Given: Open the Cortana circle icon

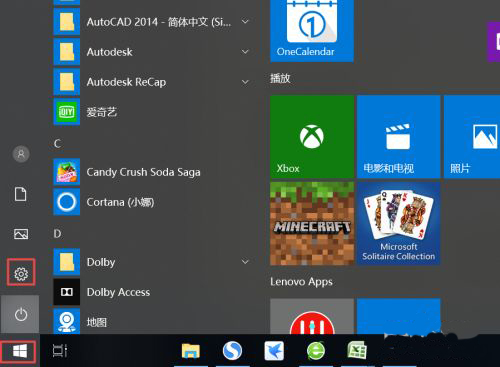Looking at the screenshot, I should click(x=67, y=202).
